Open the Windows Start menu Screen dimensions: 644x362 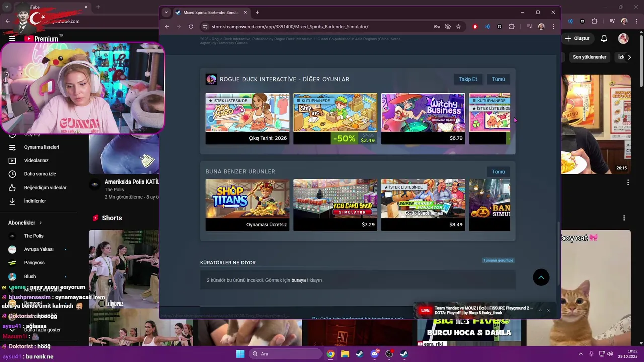click(x=240, y=354)
